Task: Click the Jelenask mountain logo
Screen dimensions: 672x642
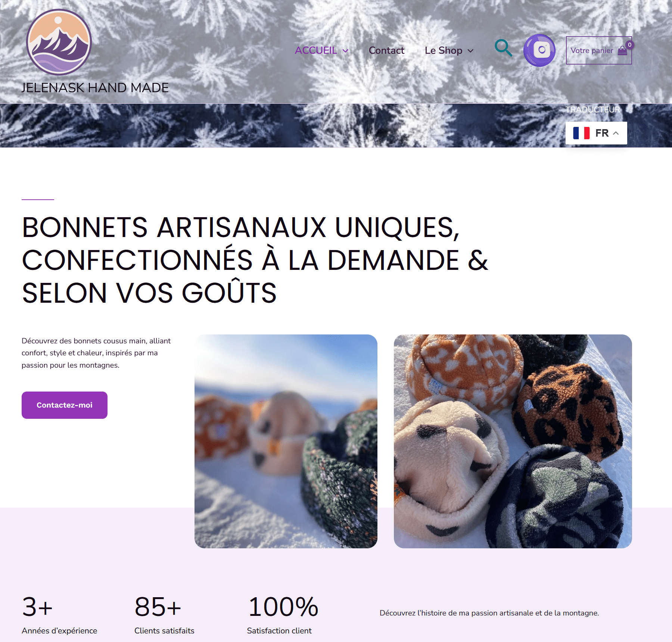Action: click(59, 42)
